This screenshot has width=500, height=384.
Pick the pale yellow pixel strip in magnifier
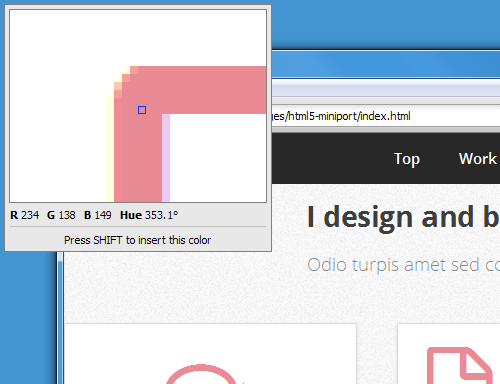(110, 147)
